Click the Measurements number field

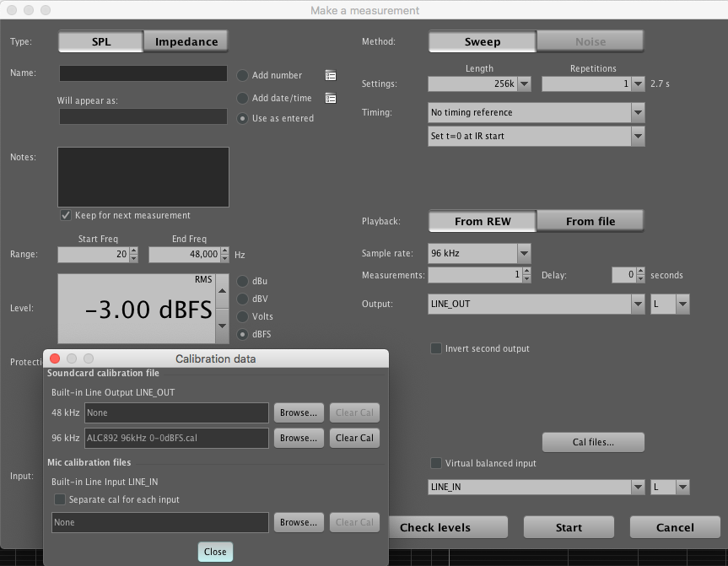[x=476, y=275]
